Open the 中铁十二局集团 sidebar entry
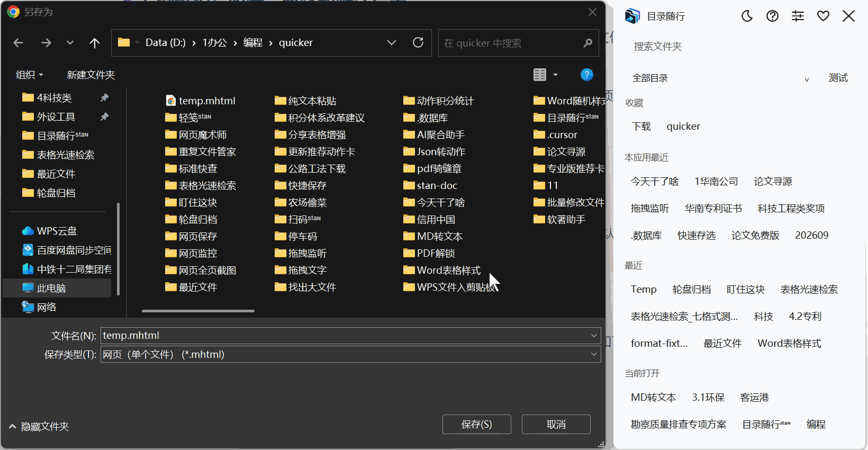This screenshot has width=868, height=450. pyautogui.click(x=67, y=269)
